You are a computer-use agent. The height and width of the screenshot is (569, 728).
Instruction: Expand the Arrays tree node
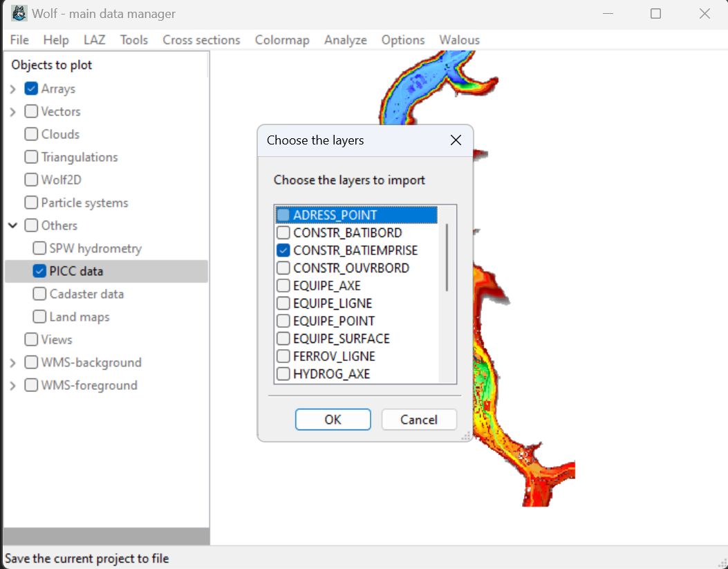click(12, 89)
